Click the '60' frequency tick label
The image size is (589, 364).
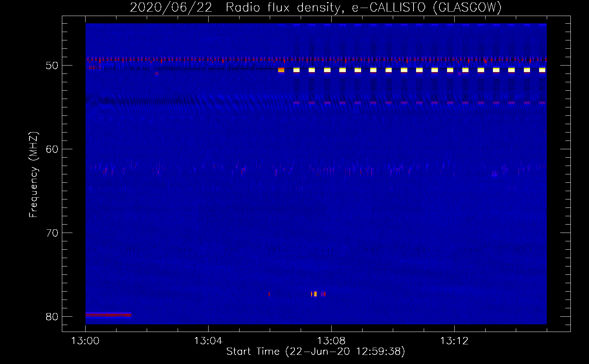[52, 149]
